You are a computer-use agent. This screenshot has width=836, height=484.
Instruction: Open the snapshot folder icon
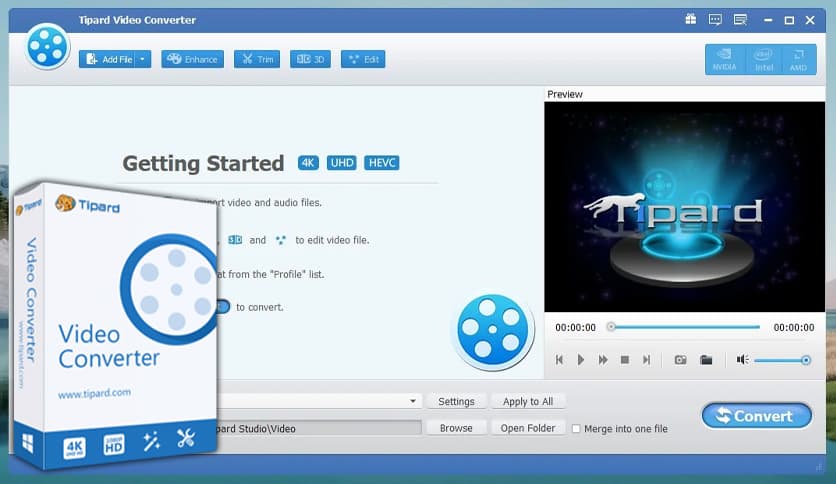(x=706, y=360)
